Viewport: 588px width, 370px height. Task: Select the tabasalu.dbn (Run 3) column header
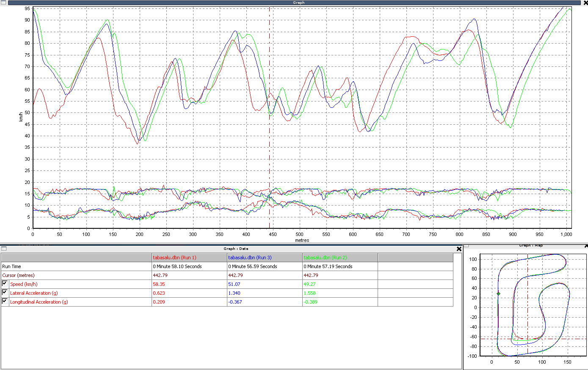point(265,258)
